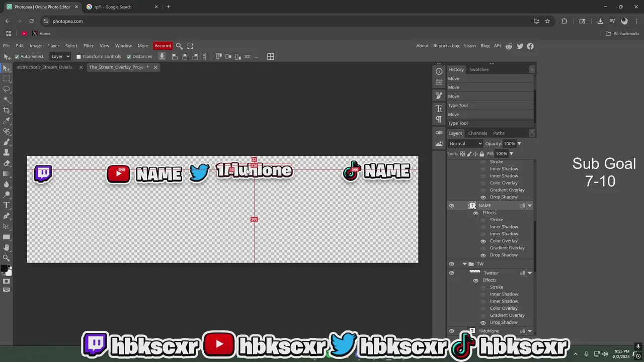Open the Learn link
The image size is (644, 362).
(470, 46)
